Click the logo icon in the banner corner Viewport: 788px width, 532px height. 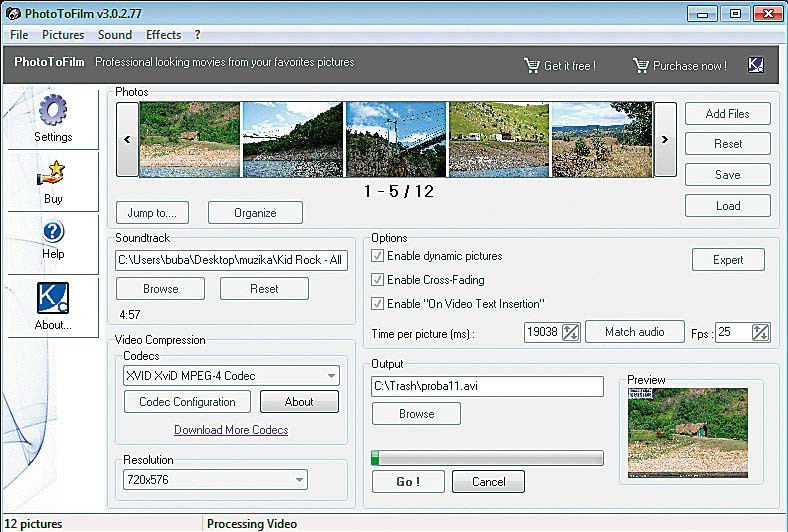756,64
